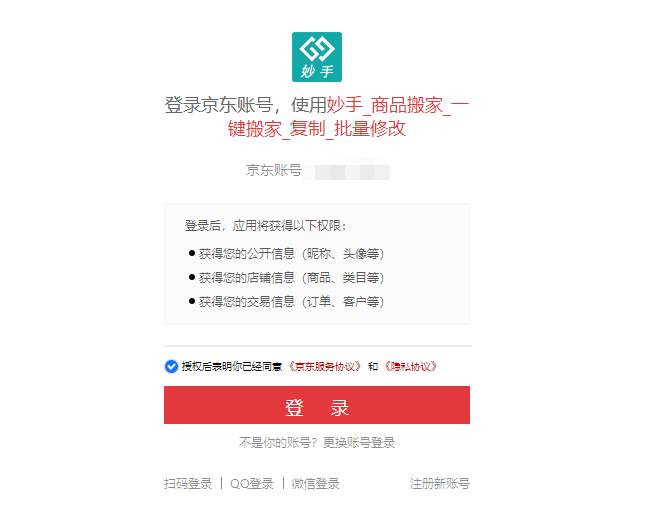Toggle the agreement authorization checkbox
648x523 pixels.
click(x=171, y=366)
